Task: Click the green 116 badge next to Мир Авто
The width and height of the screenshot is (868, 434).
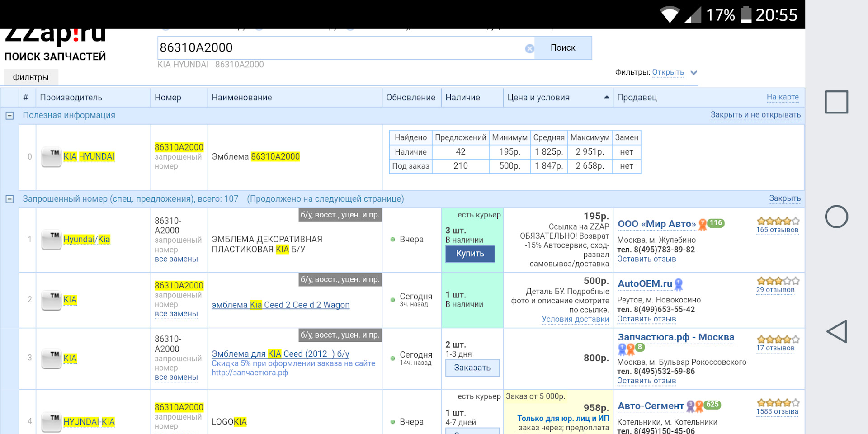Action: [x=716, y=223]
